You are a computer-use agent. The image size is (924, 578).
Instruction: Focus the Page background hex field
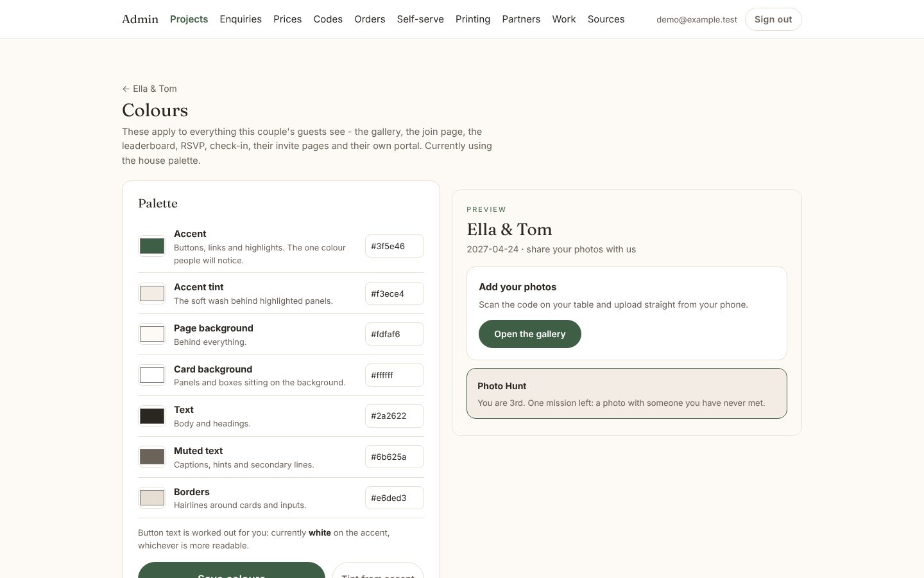point(395,334)
